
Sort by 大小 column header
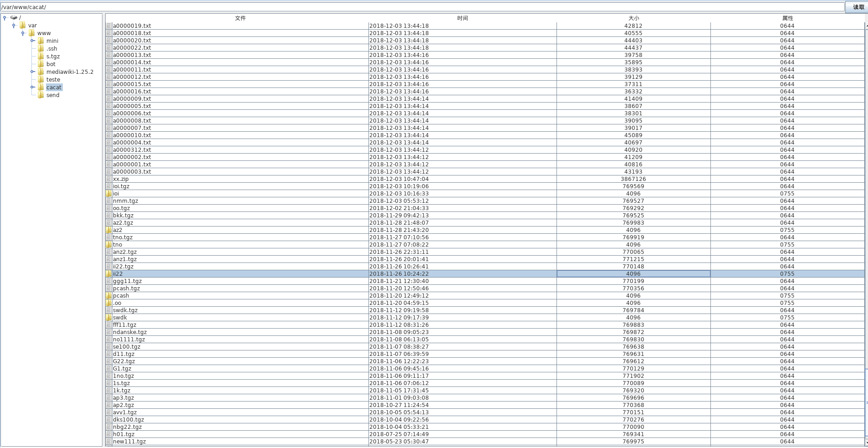(633, 18)
